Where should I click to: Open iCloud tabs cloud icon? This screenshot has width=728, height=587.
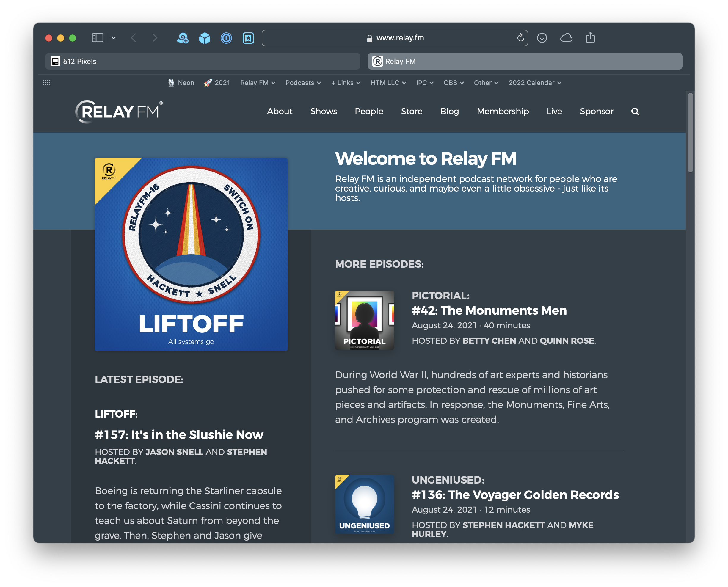click(x=567, y=38)
